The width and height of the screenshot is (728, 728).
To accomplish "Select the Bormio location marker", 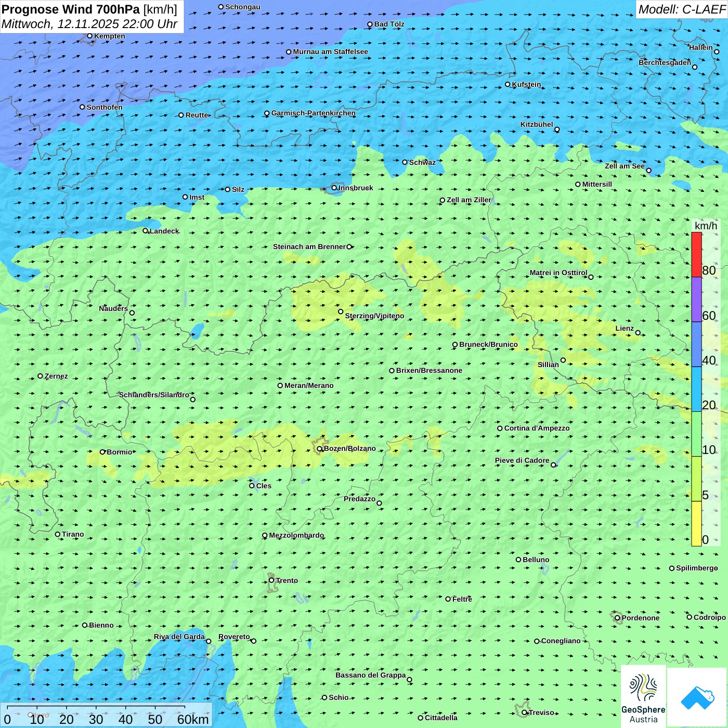I will tap(102, 452).
